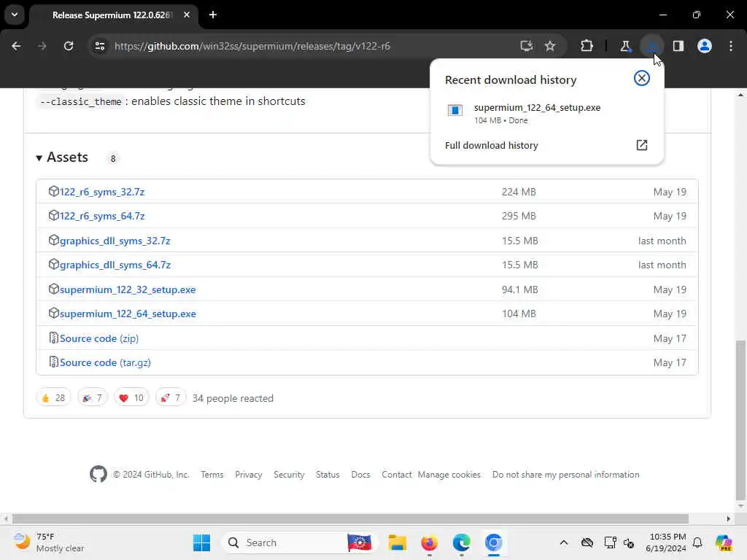
Task: Open Microsoft Edge from taskbar
Action: point(461,542)
